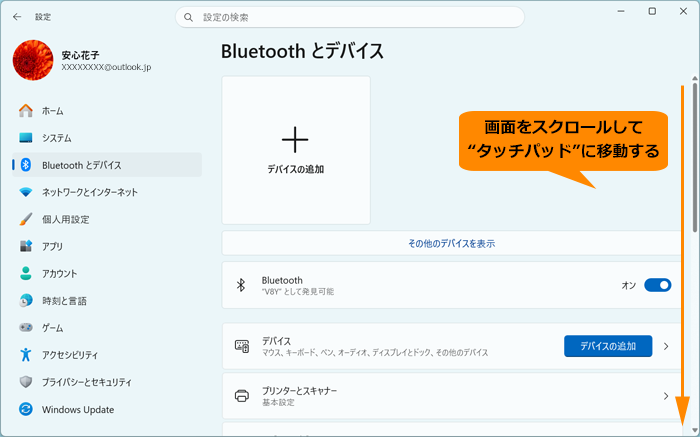Navigate to アプリ settings

pos(107,246)
